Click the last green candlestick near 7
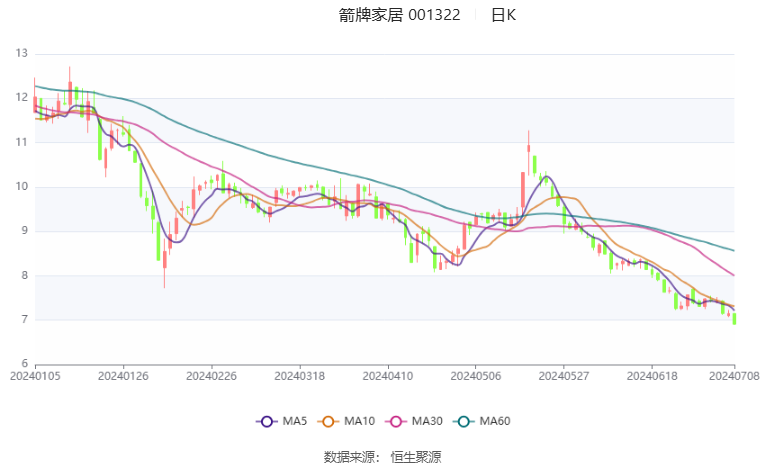This screenshot has height=465, width=765. click(x=734, y=319)
